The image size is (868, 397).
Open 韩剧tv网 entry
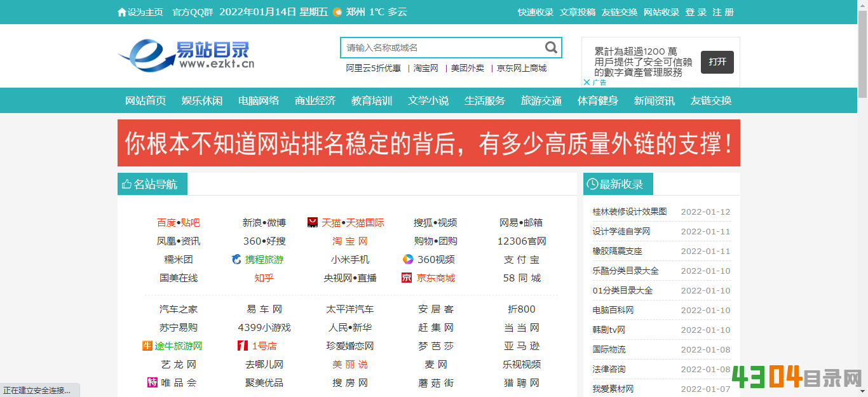(609, 330)
